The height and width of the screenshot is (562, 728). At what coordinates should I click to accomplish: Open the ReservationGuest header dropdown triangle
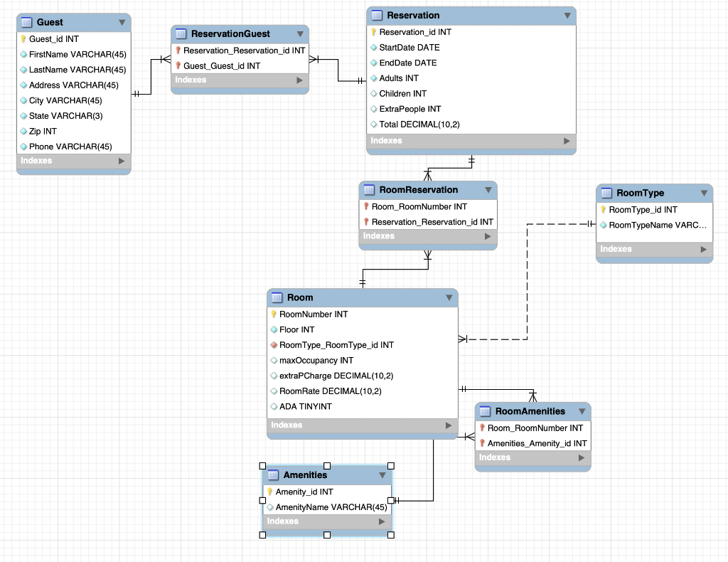coord(300,33)
